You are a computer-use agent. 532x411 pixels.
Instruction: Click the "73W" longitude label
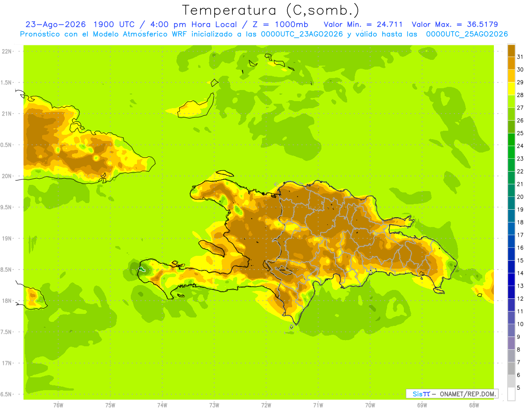coord(214,405)
